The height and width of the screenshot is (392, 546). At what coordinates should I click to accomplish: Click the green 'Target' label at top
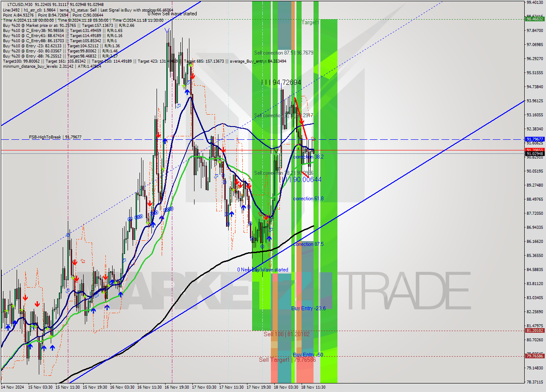pyautogui.click(x=310, y=22)
